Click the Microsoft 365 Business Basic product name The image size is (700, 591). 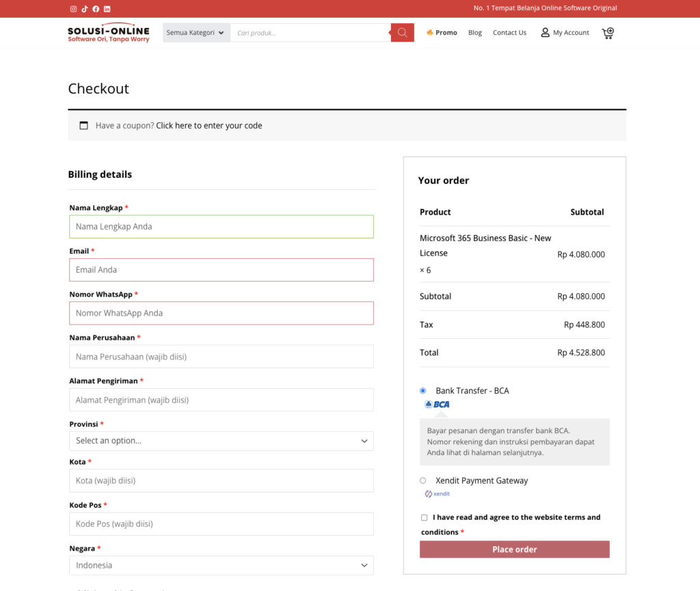coord(485,245)
